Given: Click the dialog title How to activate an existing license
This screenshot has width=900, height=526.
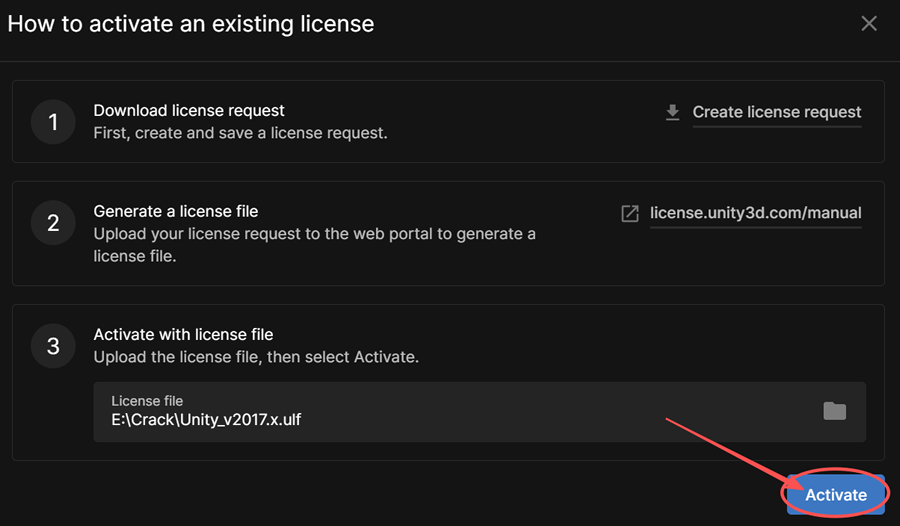Looking at the screenshot, I should pos(191,24).
